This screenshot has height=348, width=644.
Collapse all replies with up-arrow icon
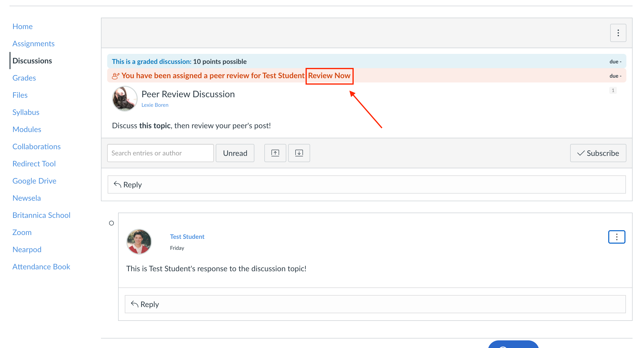pyautogui.click(x=275, y=153)
